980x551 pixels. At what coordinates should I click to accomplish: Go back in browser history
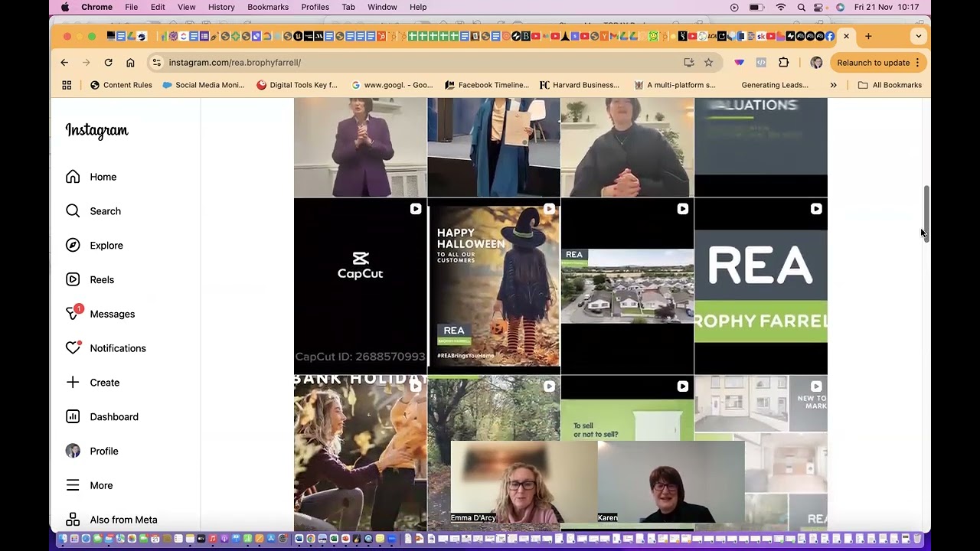pyautogui.click(x=64, y=63)
